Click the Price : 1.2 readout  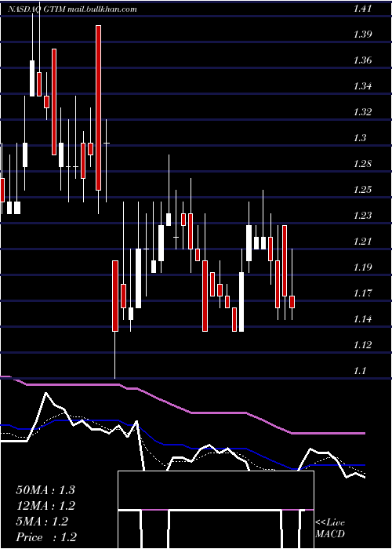pos(46,537)
